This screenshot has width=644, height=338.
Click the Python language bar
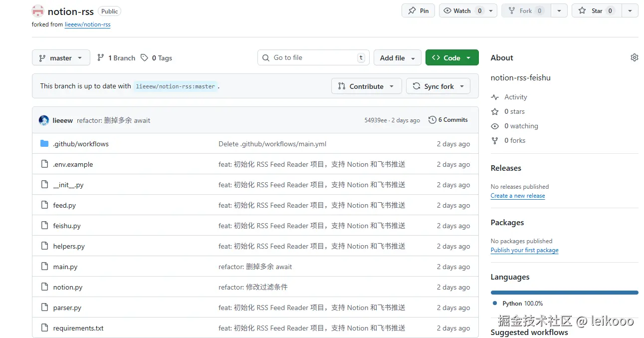(x=564, y=293)
